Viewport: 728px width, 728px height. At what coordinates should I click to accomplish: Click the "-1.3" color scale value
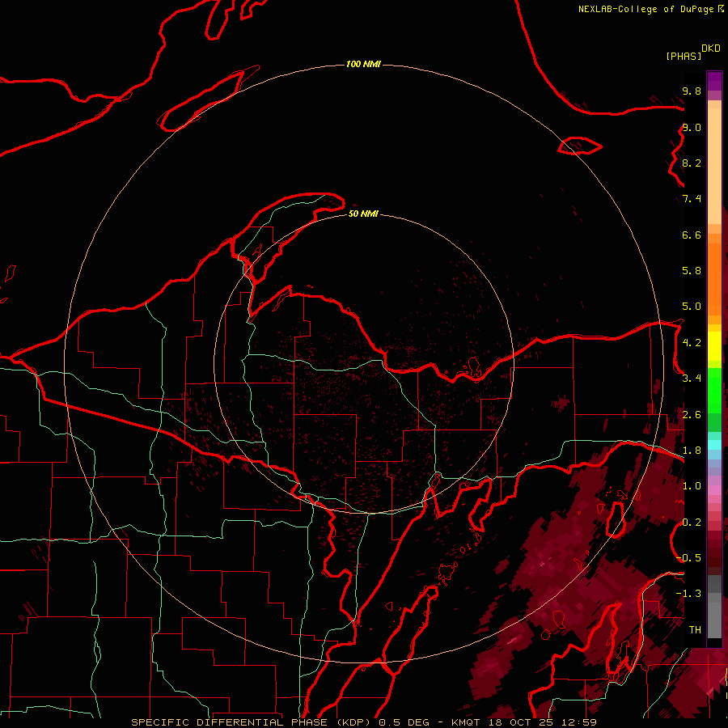coord(688,594)
